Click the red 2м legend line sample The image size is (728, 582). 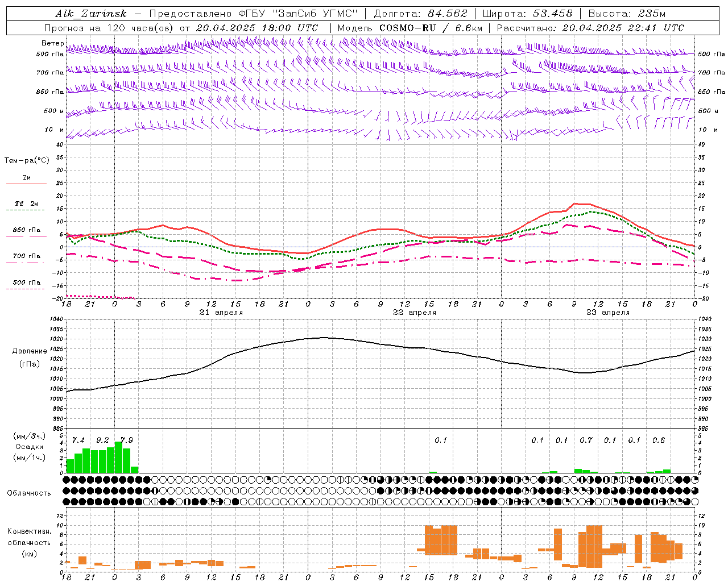[26, 184]
